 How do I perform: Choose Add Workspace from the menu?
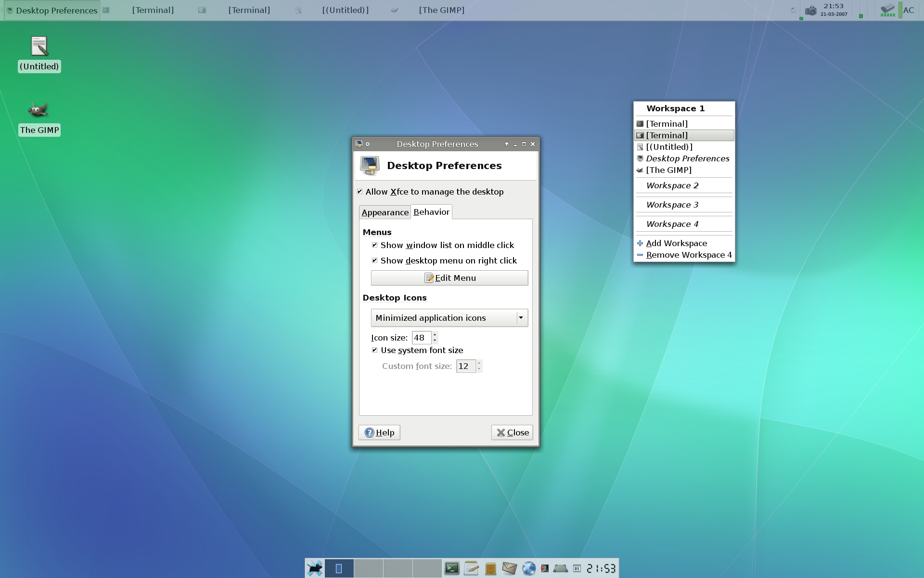point(676,243)
